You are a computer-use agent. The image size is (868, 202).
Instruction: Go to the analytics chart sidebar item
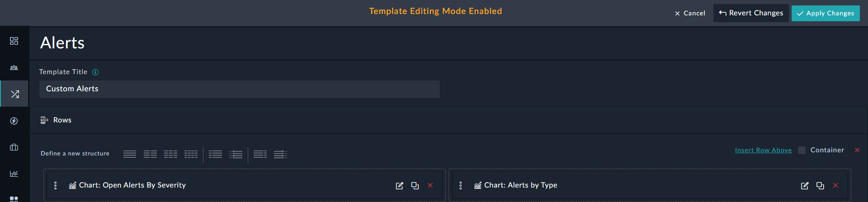point(14,174)
